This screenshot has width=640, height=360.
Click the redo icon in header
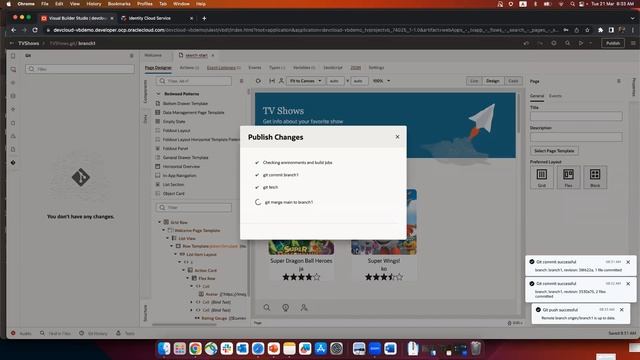pyautogui.click(x=540, y=43)
